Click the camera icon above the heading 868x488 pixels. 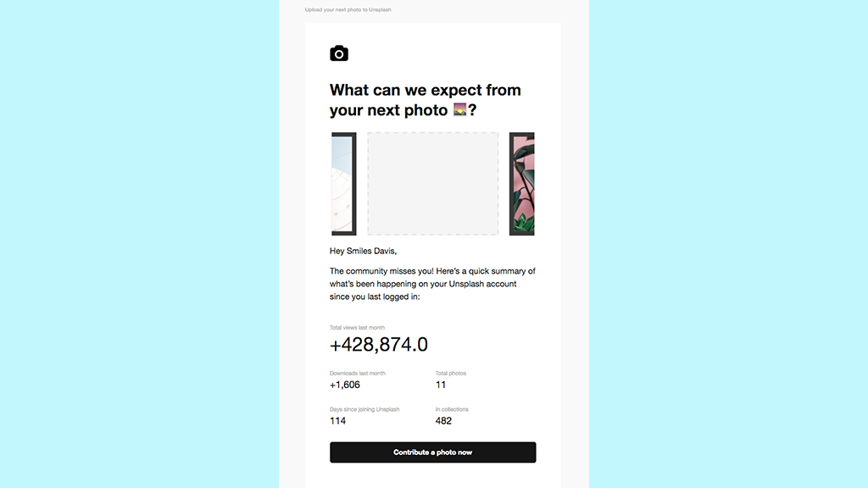click(339, 53)
